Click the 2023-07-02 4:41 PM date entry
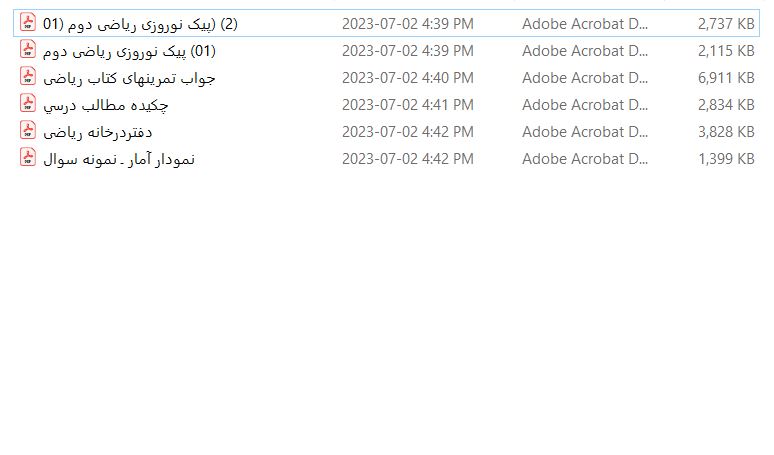 tap(408, 105)
